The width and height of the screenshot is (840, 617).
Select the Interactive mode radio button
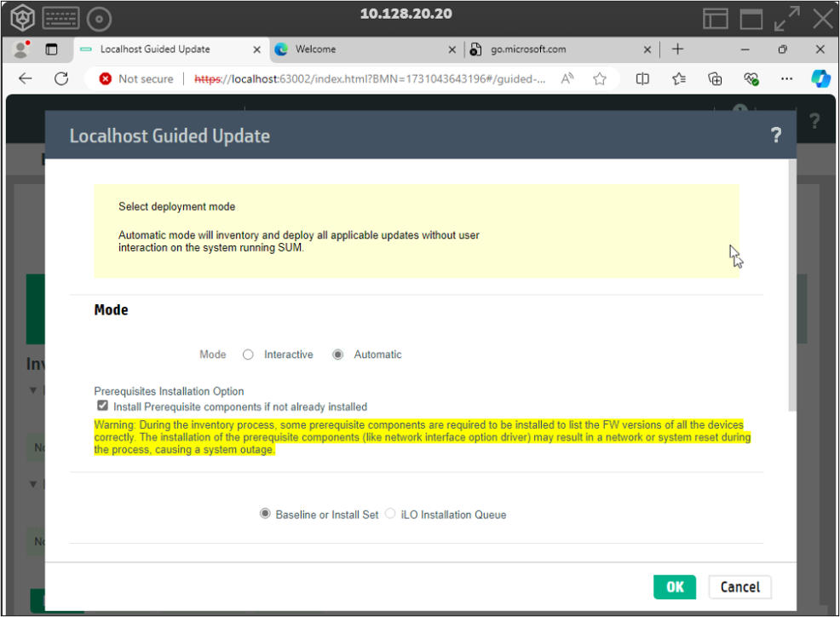tap(248, 355)
